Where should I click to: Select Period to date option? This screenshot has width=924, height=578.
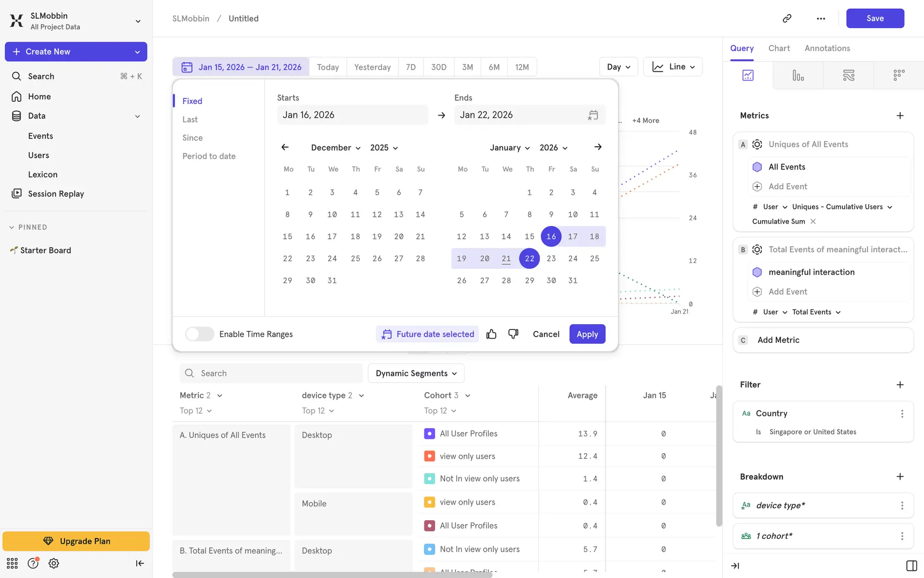point(209,156)
